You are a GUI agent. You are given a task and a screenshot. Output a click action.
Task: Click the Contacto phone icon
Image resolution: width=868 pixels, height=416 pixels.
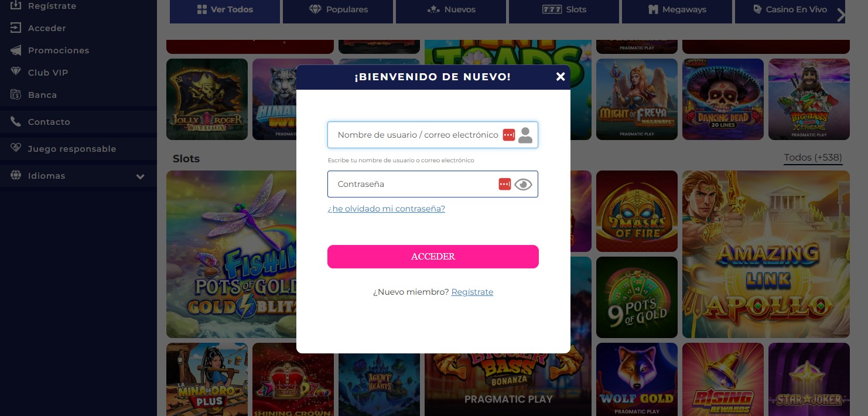coord(16,122)
